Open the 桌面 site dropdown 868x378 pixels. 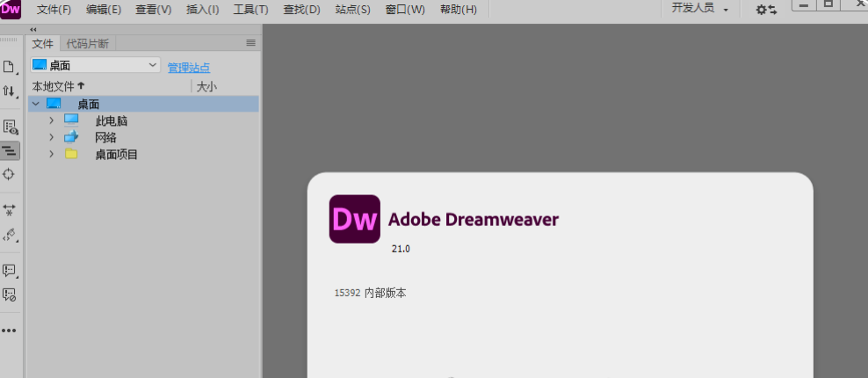[x=95, y=65]
